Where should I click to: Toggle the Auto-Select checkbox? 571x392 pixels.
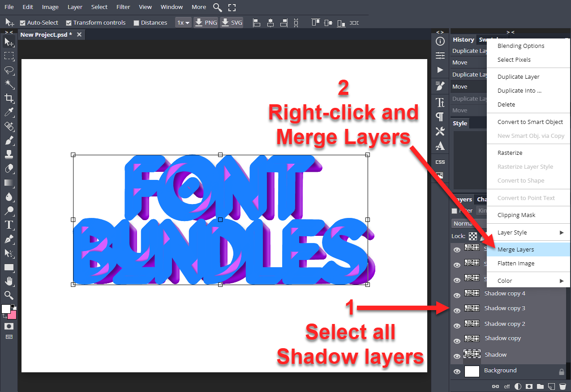[x=23, y=23]
